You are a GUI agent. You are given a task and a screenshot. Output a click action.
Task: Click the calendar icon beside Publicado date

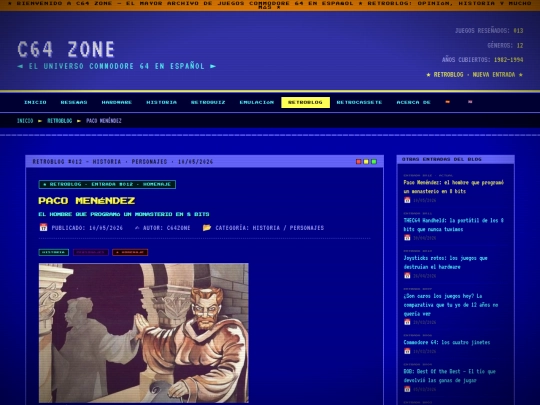point(43,227)
